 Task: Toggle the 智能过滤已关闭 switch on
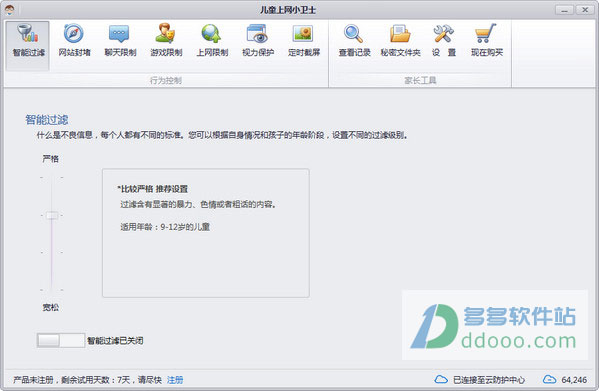[60, 340]
